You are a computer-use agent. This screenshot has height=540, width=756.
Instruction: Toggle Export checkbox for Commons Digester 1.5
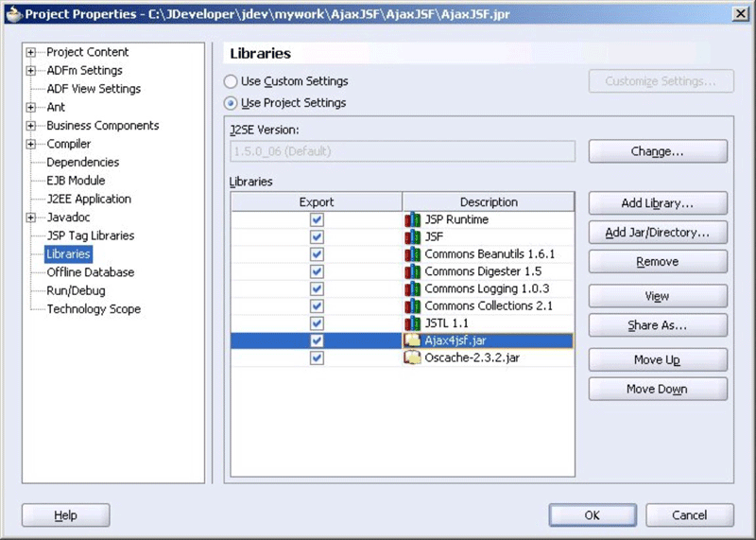click(317, 271)
